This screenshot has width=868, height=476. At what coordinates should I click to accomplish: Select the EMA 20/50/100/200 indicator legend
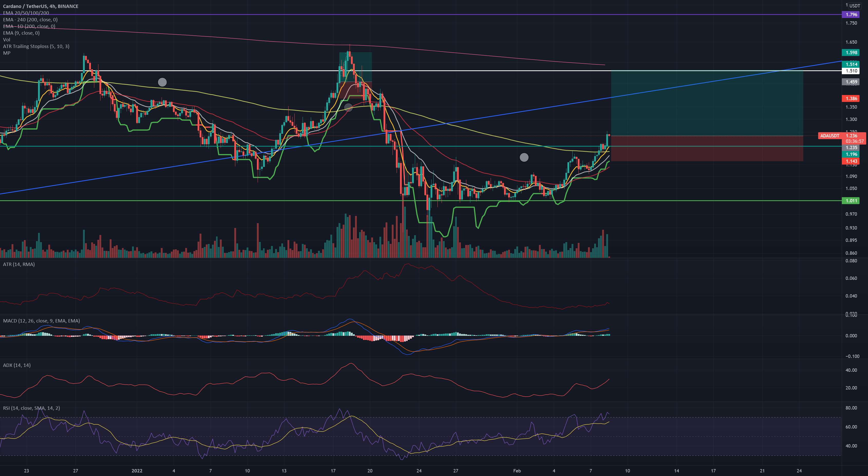click(26, 13)
